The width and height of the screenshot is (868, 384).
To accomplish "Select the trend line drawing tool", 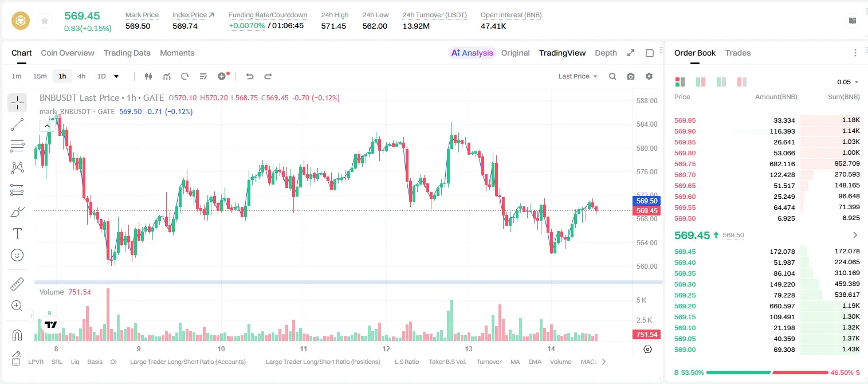I will tap(17, 124).
